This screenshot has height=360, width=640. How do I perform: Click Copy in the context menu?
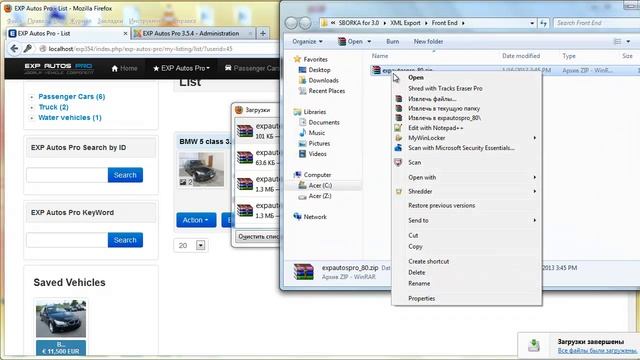coord(415,247)
